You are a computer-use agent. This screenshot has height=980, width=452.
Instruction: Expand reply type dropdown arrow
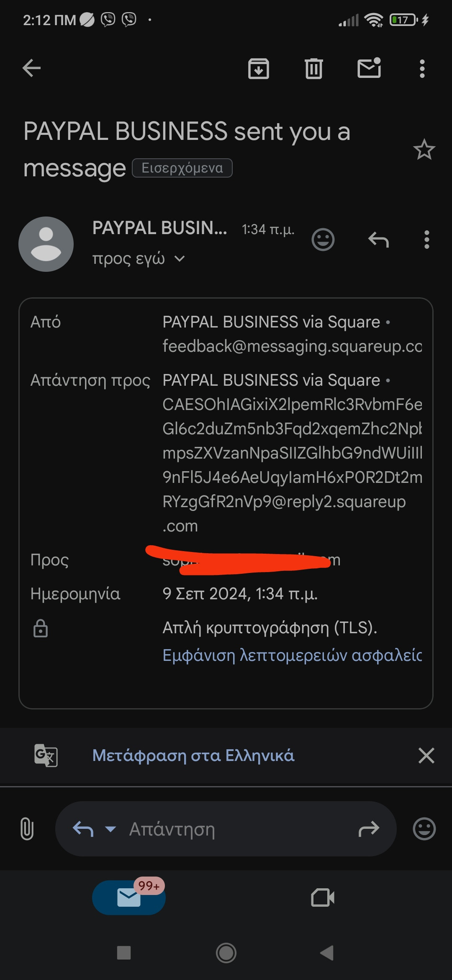[110, 829]
